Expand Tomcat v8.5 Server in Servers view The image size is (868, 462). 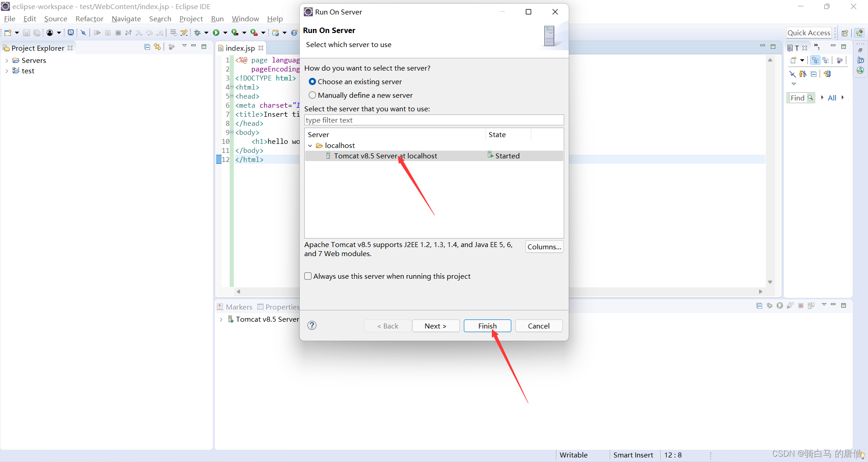221,319
